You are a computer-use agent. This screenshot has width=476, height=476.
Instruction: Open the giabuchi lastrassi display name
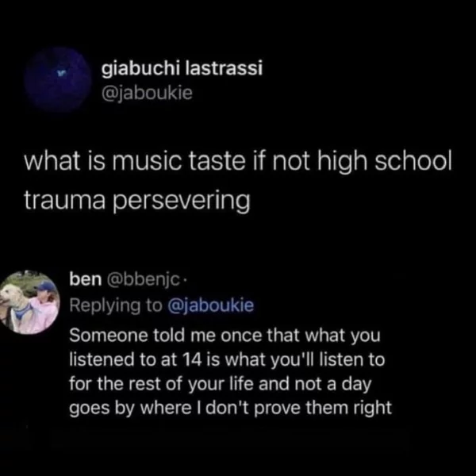[182, 69]
